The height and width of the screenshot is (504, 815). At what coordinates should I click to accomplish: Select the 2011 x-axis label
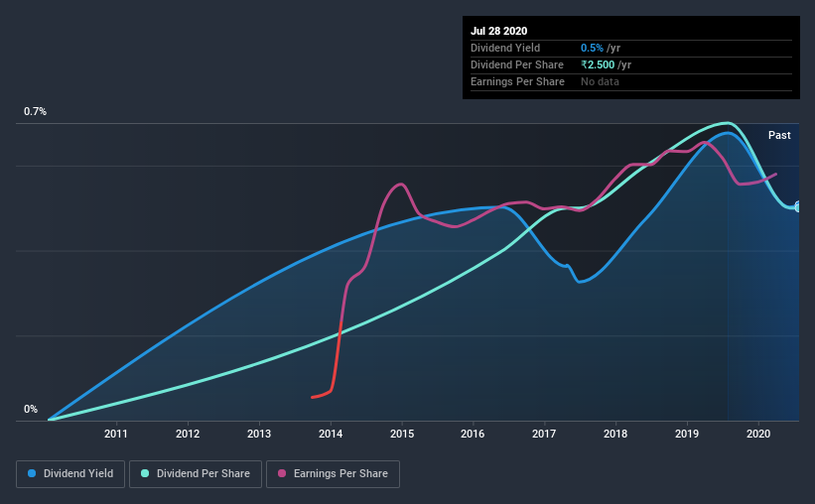tap(115, 434)
